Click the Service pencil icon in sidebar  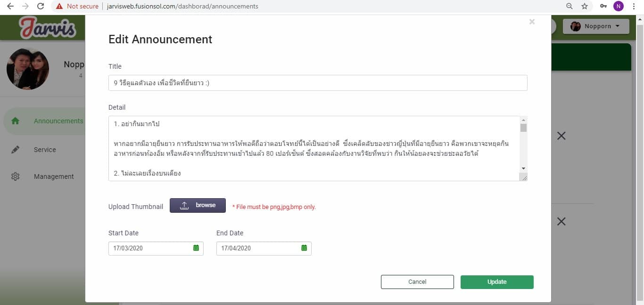click(15, 150)
